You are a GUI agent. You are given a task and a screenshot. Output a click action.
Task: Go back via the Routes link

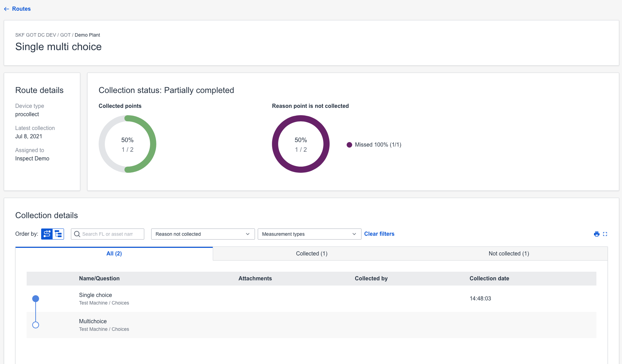click(x=21, y=9)
